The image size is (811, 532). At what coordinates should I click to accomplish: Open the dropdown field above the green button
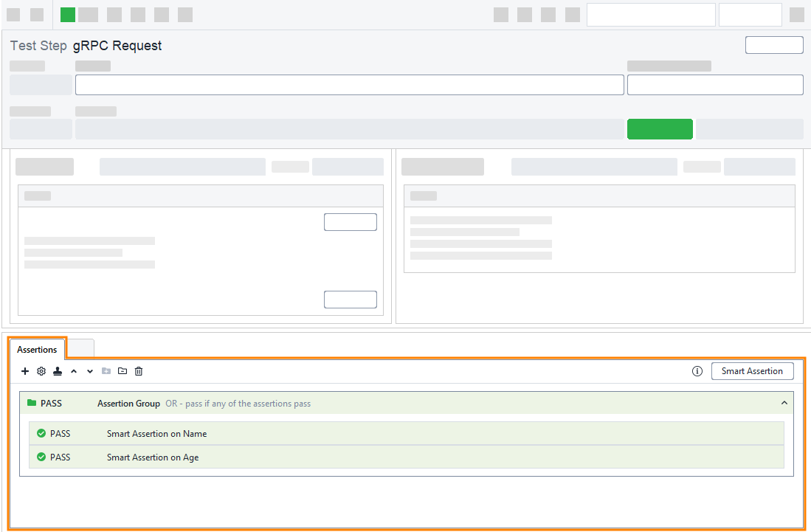click(x=714, y=84)
